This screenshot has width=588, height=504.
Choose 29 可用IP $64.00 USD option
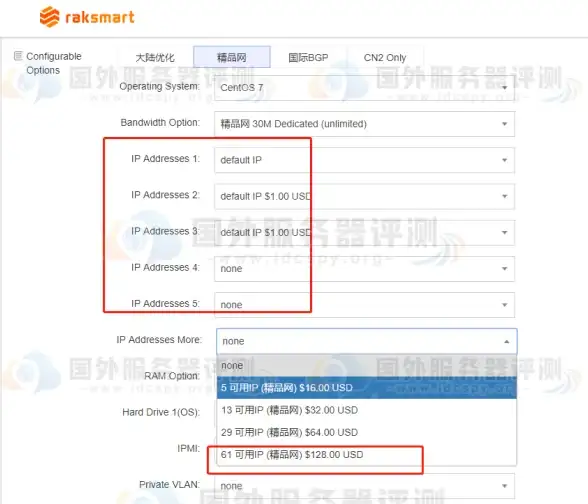(x=367, y=432)
